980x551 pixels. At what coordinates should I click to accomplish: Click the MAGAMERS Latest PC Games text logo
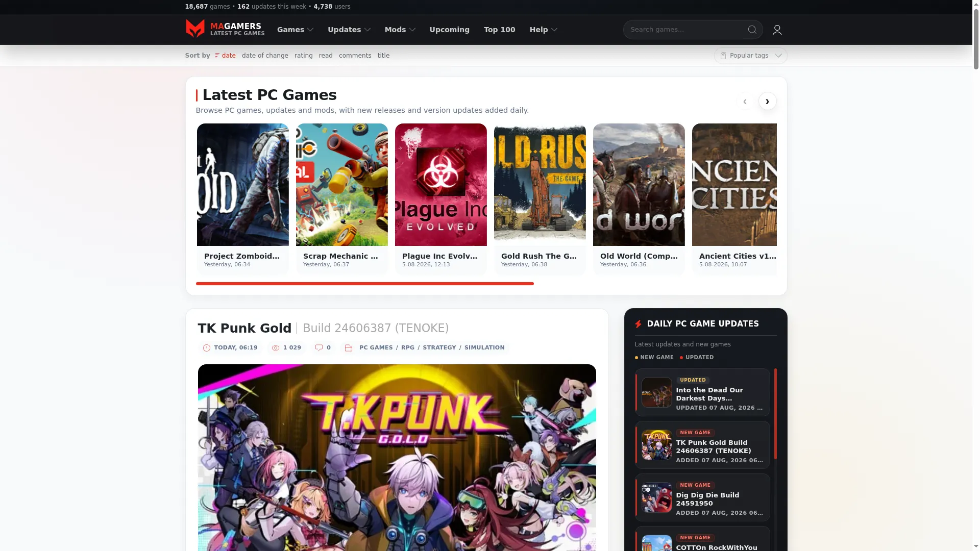[237, 30]
